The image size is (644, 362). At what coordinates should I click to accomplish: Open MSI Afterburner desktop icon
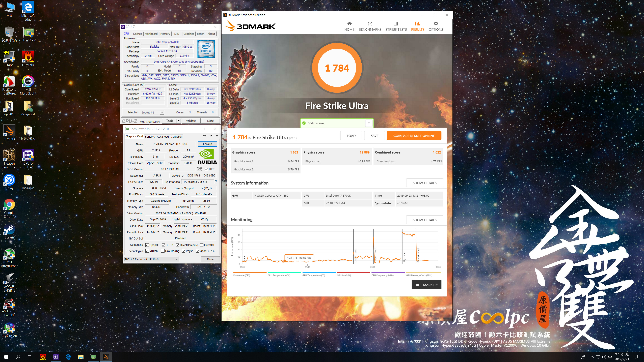point(9,258)
